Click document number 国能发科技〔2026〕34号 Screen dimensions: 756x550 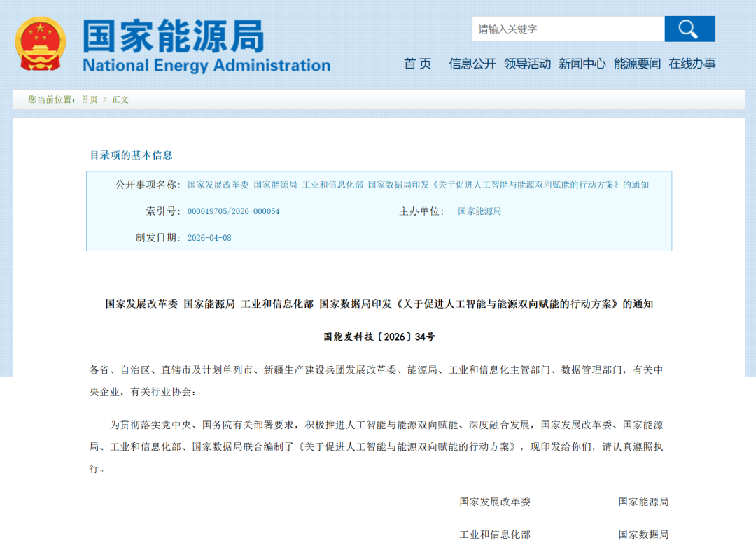coord(379,337)
